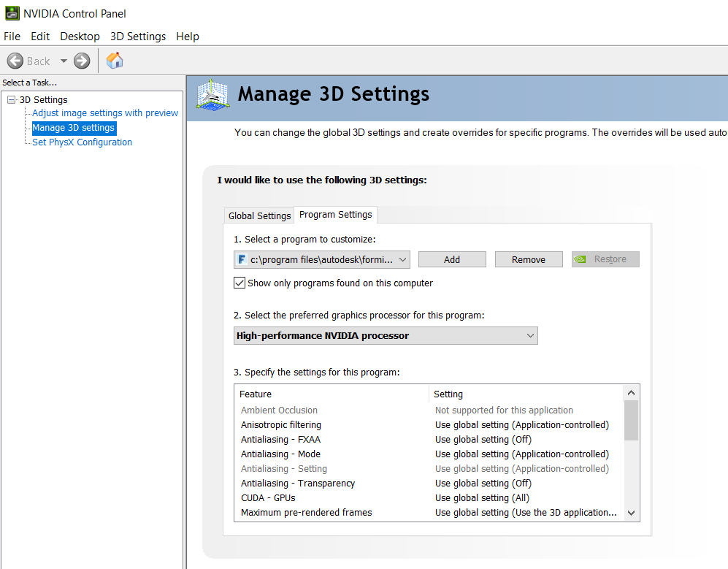
Task: Switch to the Global Settings tab
Action: (x=259, y=215)
